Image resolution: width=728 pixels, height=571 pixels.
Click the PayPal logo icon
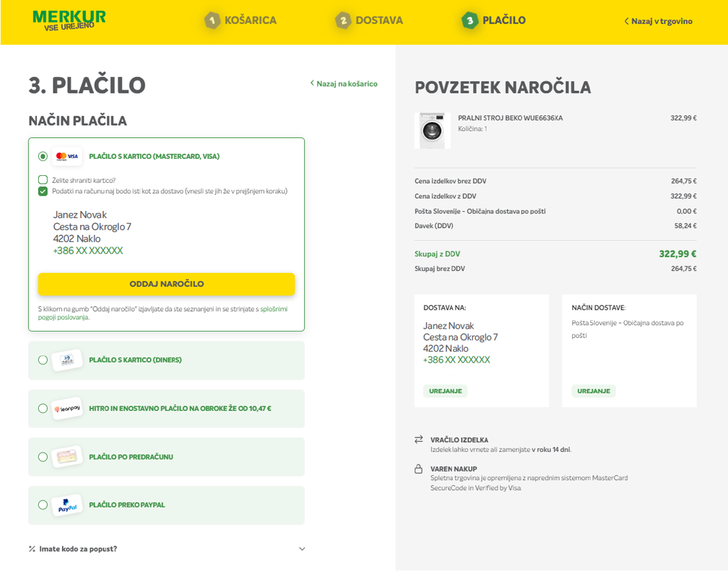[67, 505]
